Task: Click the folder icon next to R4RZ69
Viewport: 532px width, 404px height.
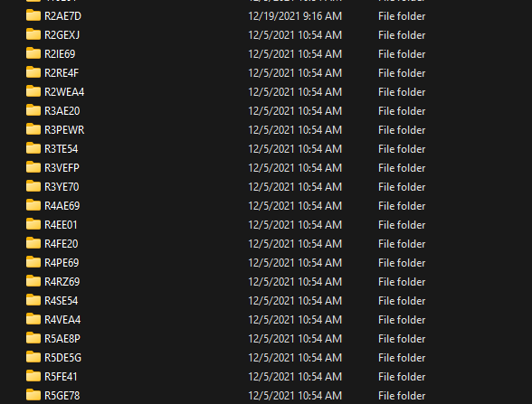Action: 33,281
